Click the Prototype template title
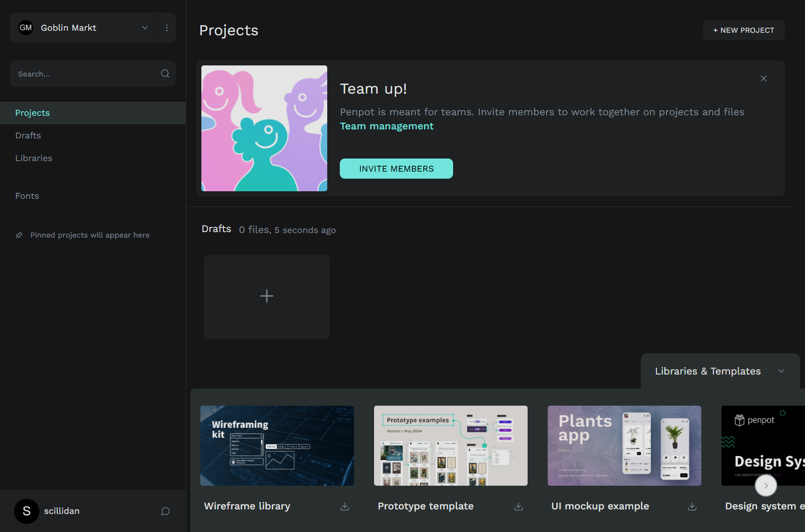Screen dimensions: 805x532 coord(426,506)
